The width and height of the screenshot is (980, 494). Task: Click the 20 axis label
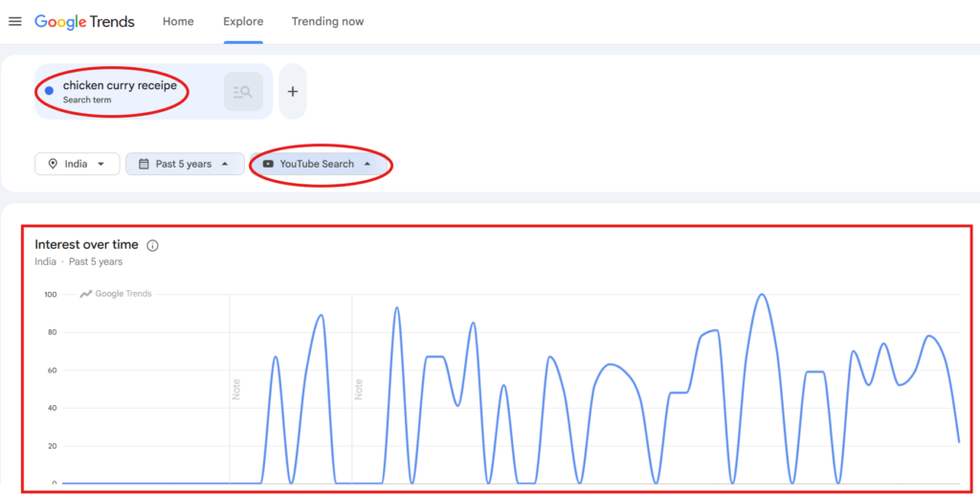54,446
